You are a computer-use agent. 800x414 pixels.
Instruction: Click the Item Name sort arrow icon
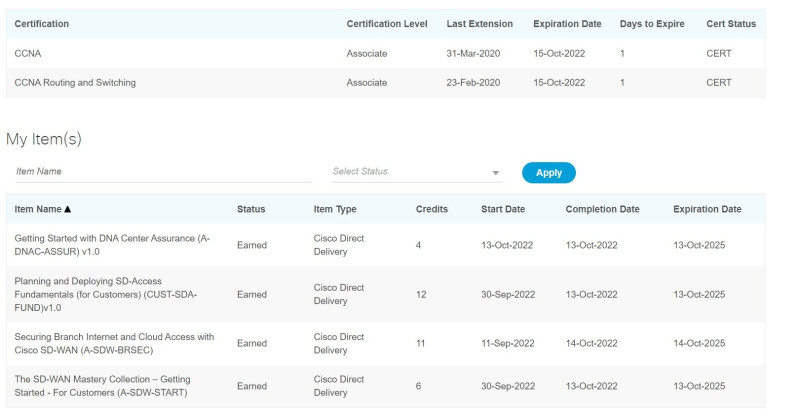(x=68, y=209)
